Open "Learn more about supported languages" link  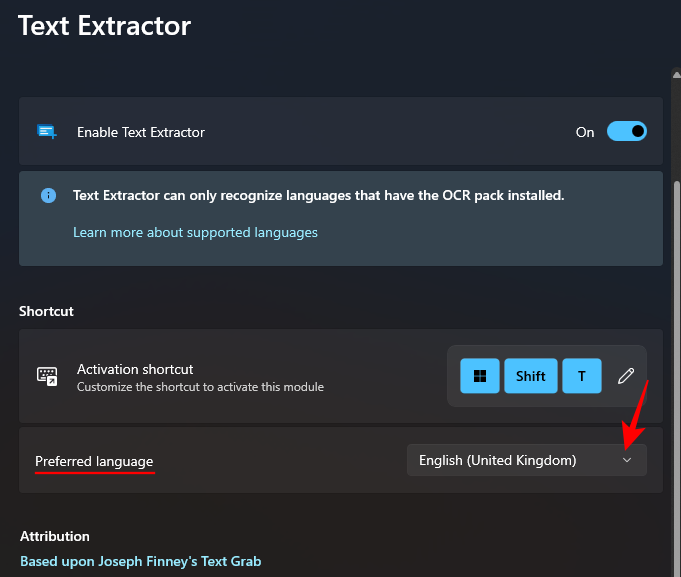pos(195,232)
